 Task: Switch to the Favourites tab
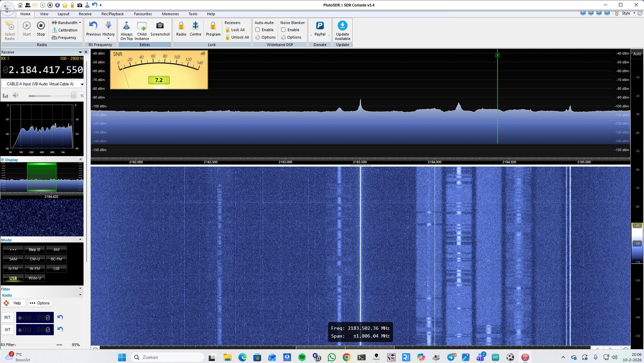pyautogui.click(x=142, y=14)
